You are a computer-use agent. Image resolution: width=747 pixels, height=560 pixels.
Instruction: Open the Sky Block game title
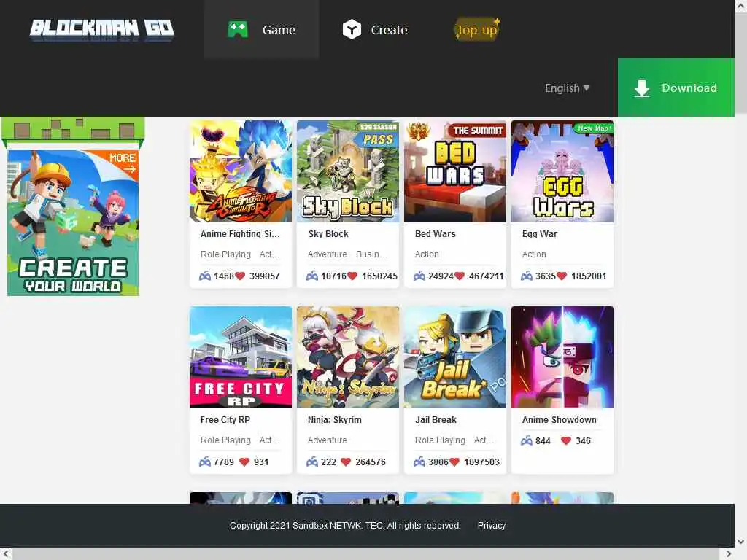328,234
